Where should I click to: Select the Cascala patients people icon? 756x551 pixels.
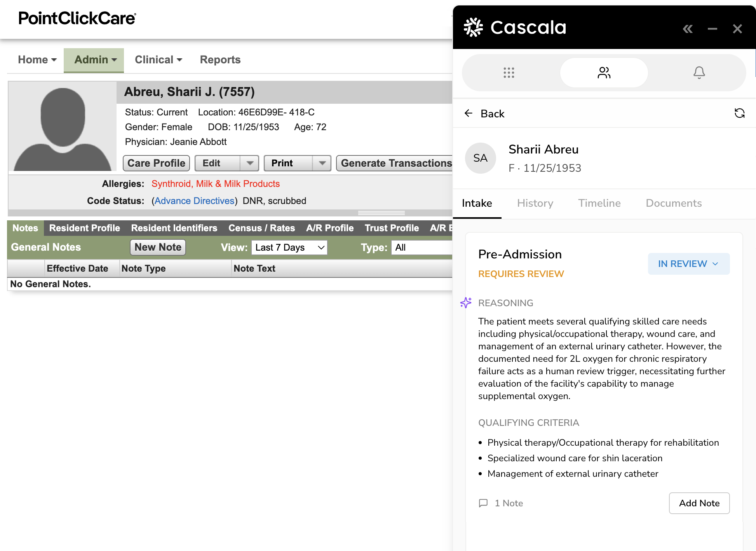coord(604,73)
